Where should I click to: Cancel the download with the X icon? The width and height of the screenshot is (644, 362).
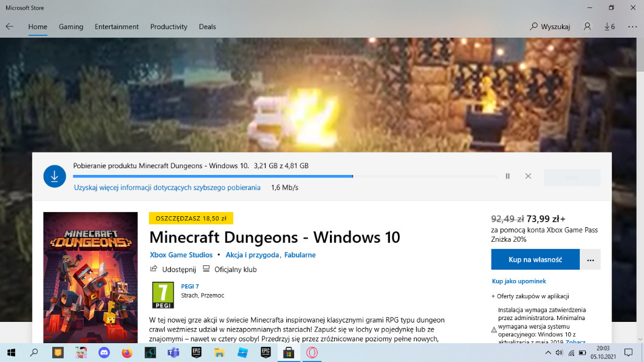click(528, 176)
